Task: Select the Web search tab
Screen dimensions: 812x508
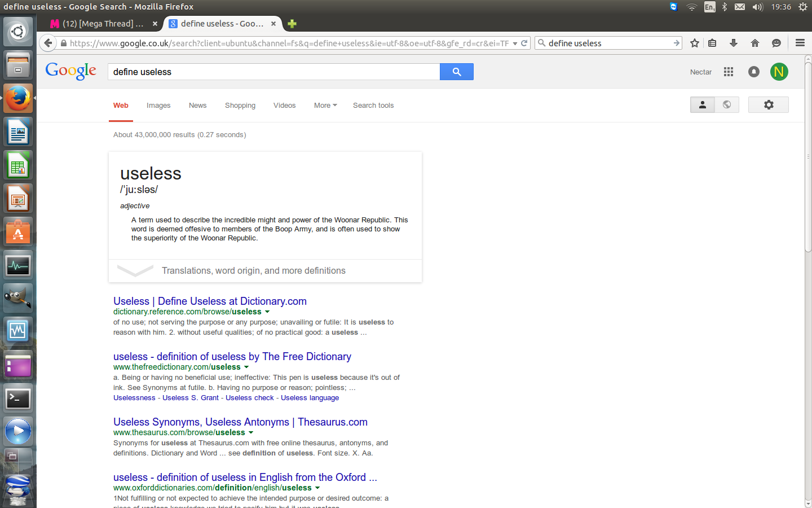Action: click(x=121, y=106)
